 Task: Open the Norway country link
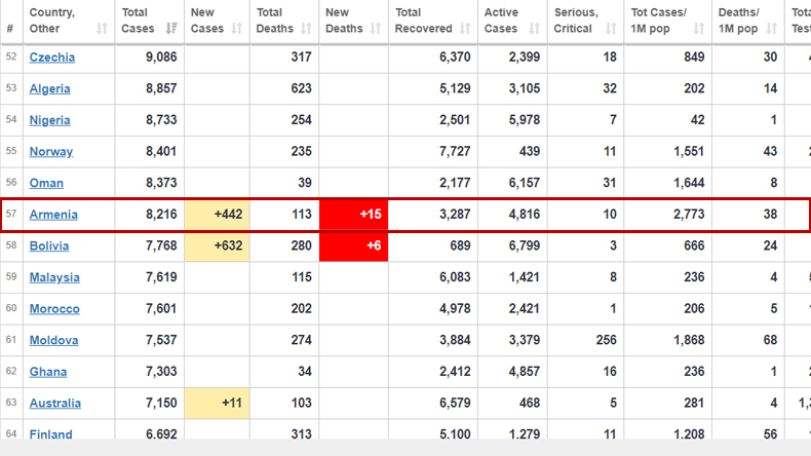(51, 152)
